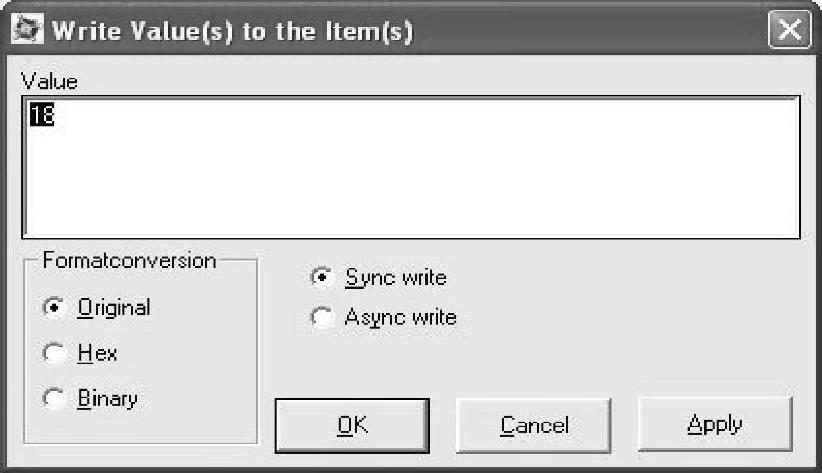The image size is (822, 473).
Task: Enable the Binary format radio button
Action: (x=54, y=398)
